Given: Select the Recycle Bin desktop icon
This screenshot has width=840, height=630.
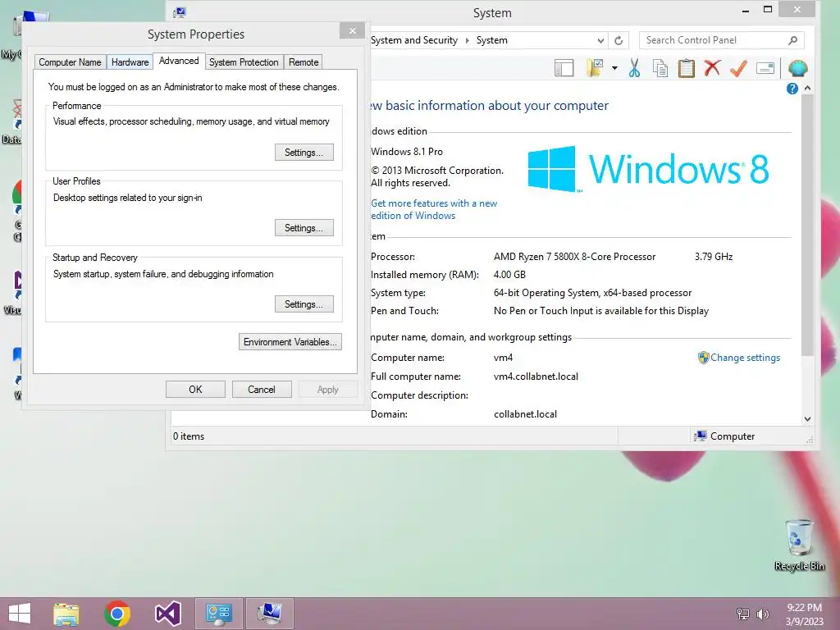Looking at the screenshot, I should pyautogui.click(x=799, y=545).
